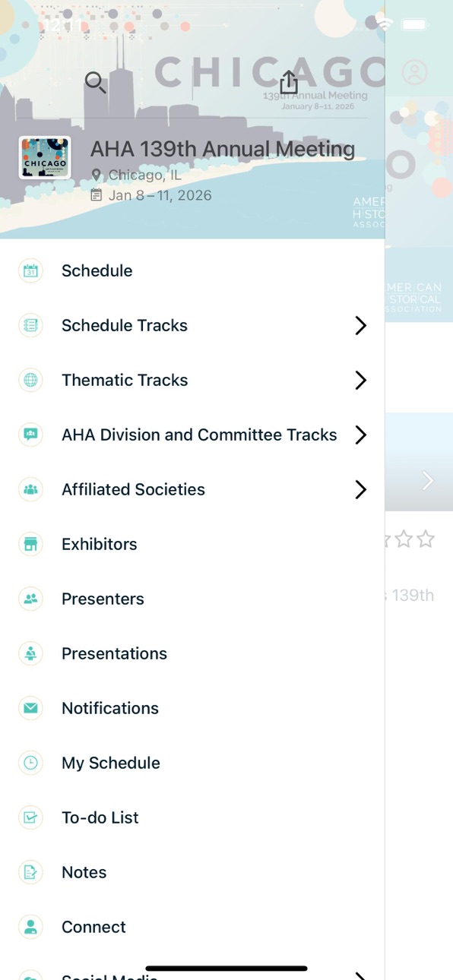
Task: Tap the Schedule calendar icon
Action: (x=30, y=270)
